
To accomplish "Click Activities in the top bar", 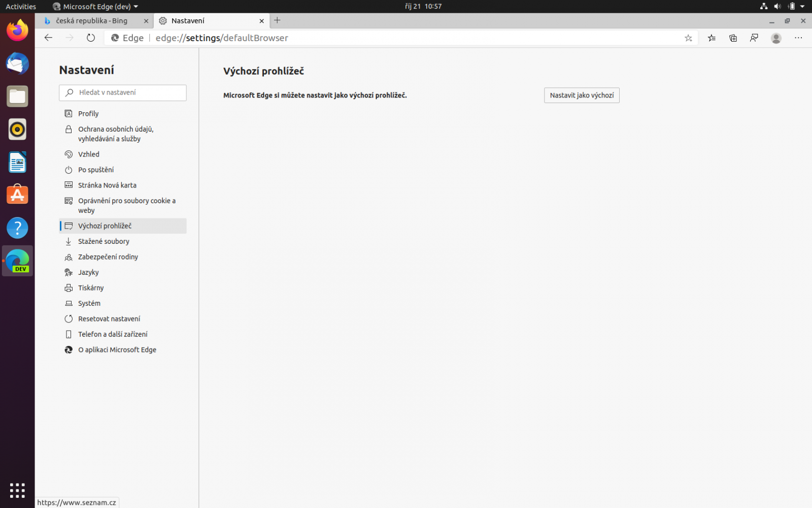I will (20, 7).
